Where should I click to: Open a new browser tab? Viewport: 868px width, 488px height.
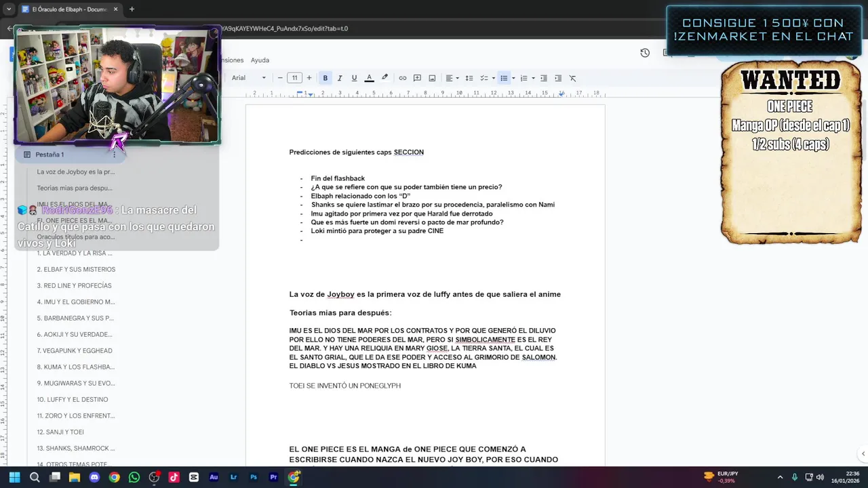132,9
